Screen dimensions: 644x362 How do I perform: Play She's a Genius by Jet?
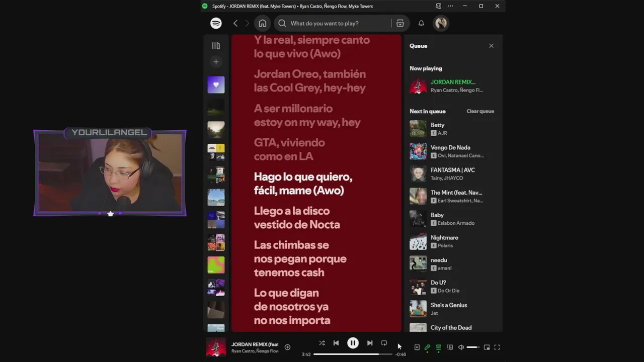453,309
